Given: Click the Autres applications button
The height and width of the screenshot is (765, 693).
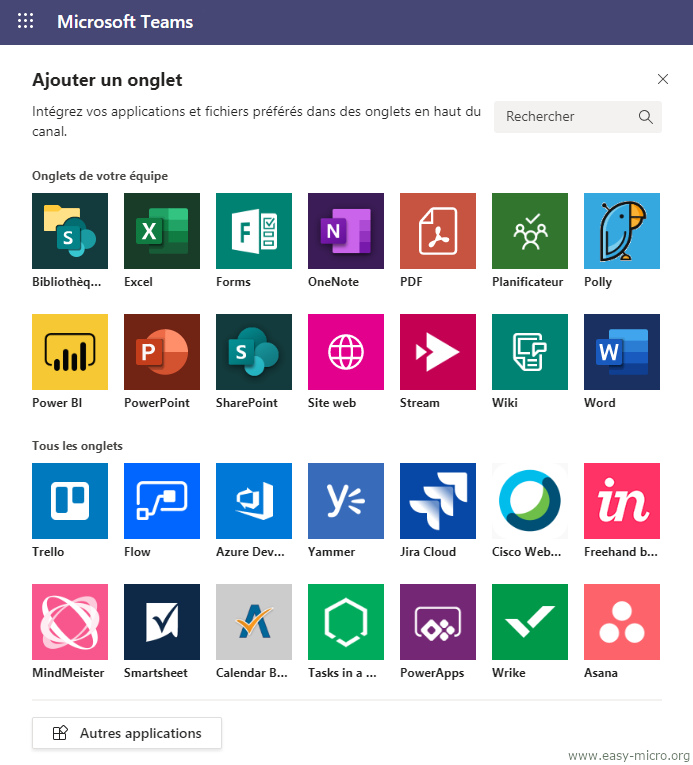Looking at the screenshot, I should click(127, 733).
